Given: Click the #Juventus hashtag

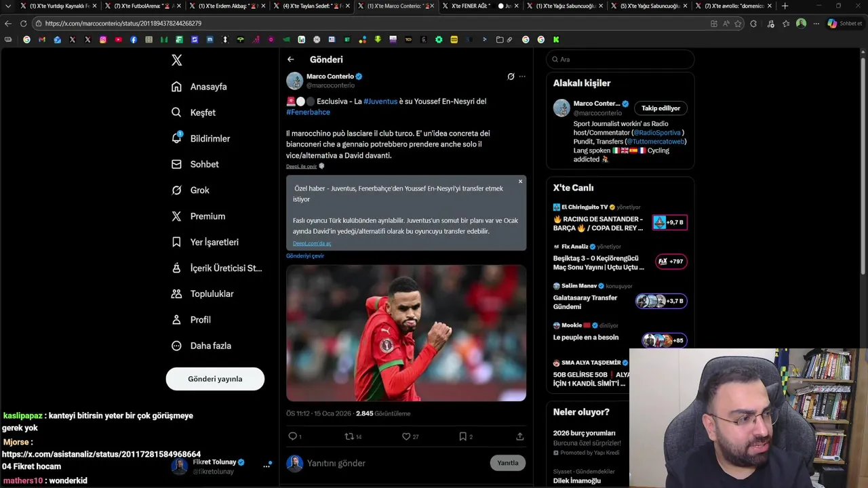Looking at the screenshot, I should pos(380,102).
